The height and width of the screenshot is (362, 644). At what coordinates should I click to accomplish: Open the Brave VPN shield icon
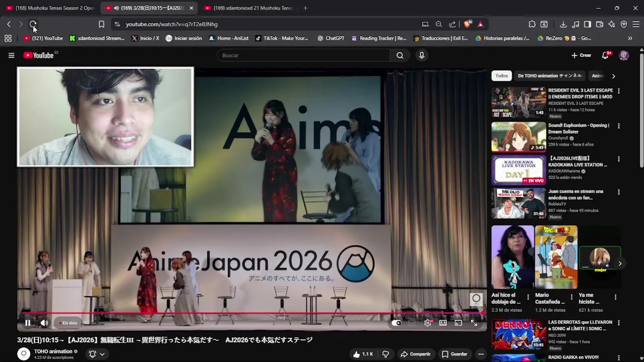point(624,24)
